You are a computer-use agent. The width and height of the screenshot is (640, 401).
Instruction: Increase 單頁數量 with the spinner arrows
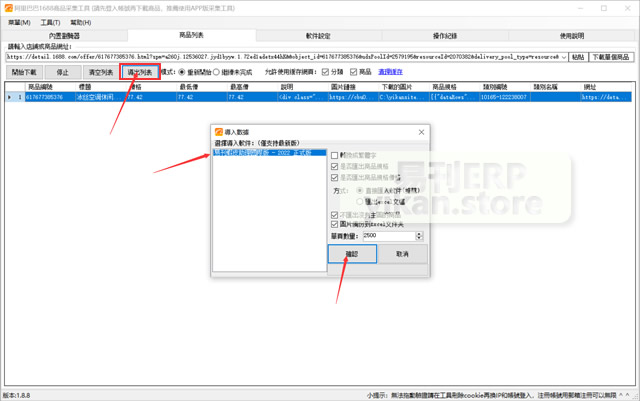[x=421, y=233]
